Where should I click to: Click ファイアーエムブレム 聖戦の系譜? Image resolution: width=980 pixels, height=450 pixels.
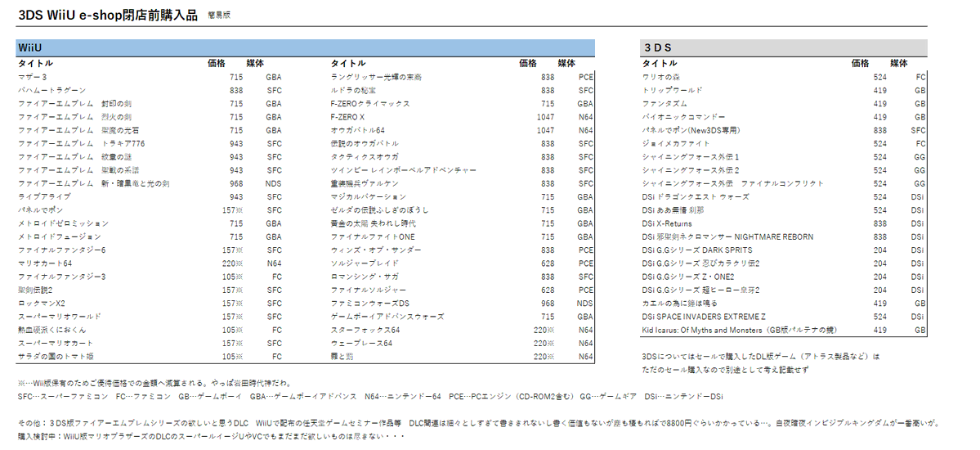78,170
